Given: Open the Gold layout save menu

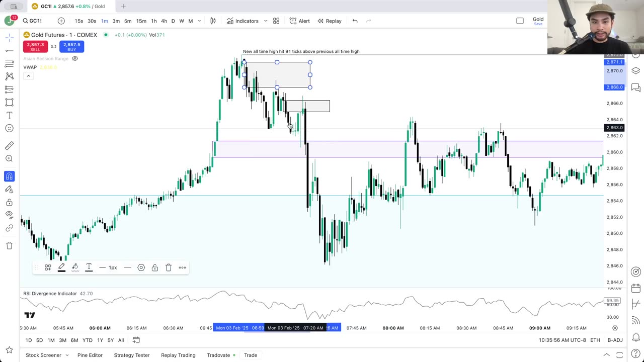Looking at the screenshot, I should point(538,21).
